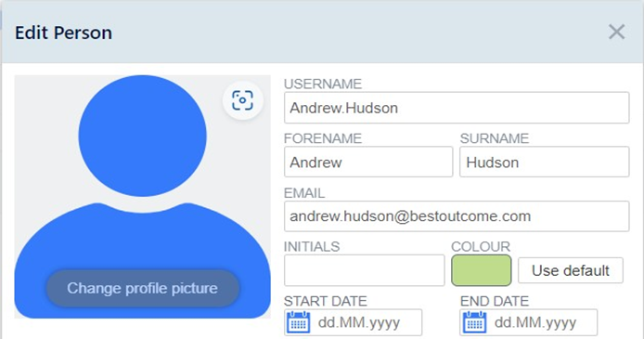The width and height of the screenshot is (644, 339).
Task: Click the Surname field containing Hudson
Action: click(544, 162)
